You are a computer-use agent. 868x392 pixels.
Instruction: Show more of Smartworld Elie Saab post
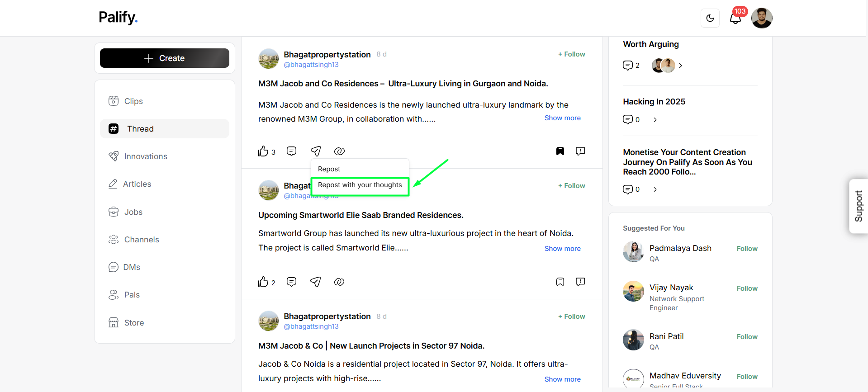click(563, 249)
